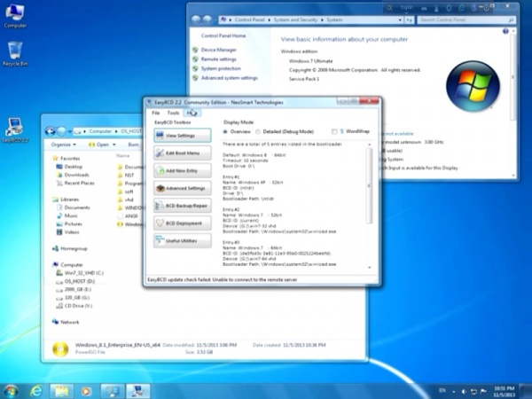Click the EasyBCD text output scrollbar
This screenshot has width=532, height=399.
coord(370,204)
